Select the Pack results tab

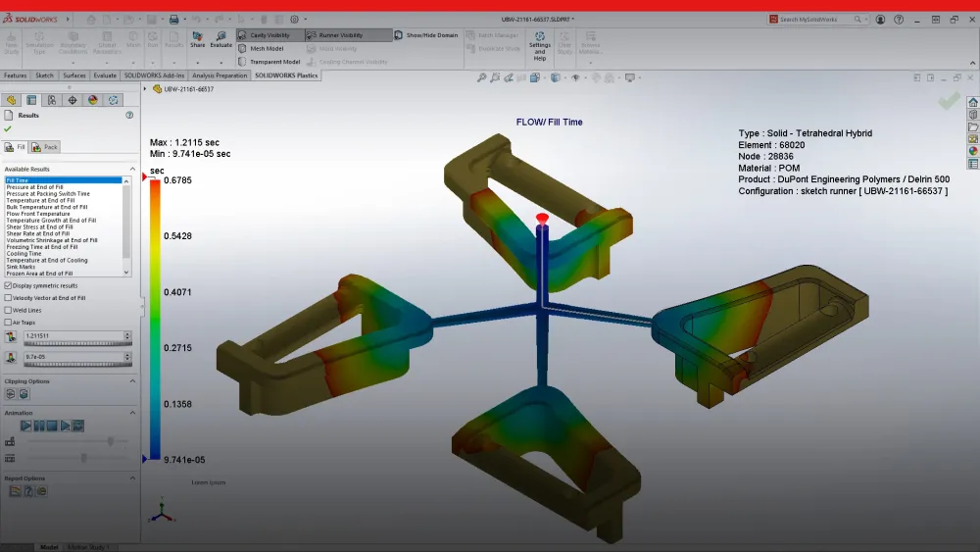44,147
